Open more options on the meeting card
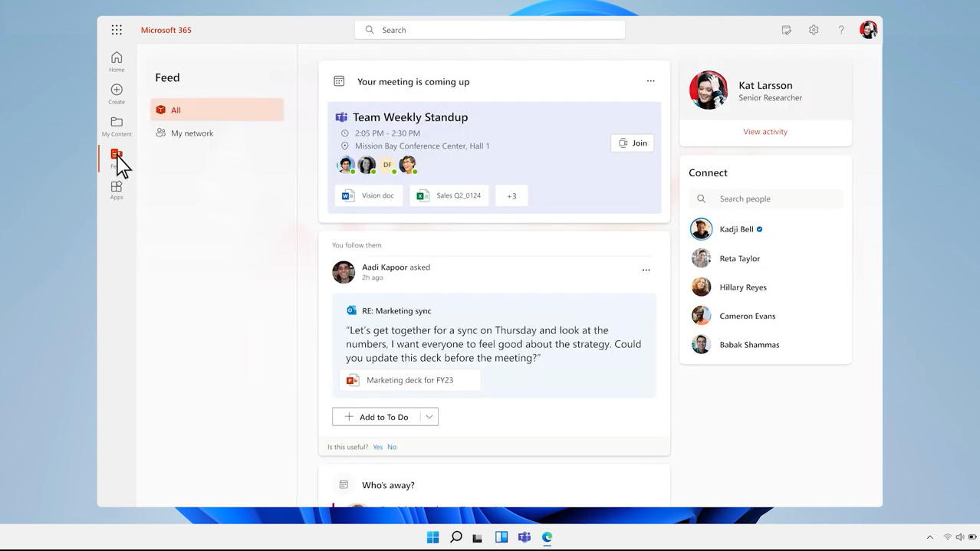This screenshot has height=551, width=980. point(650,81)
